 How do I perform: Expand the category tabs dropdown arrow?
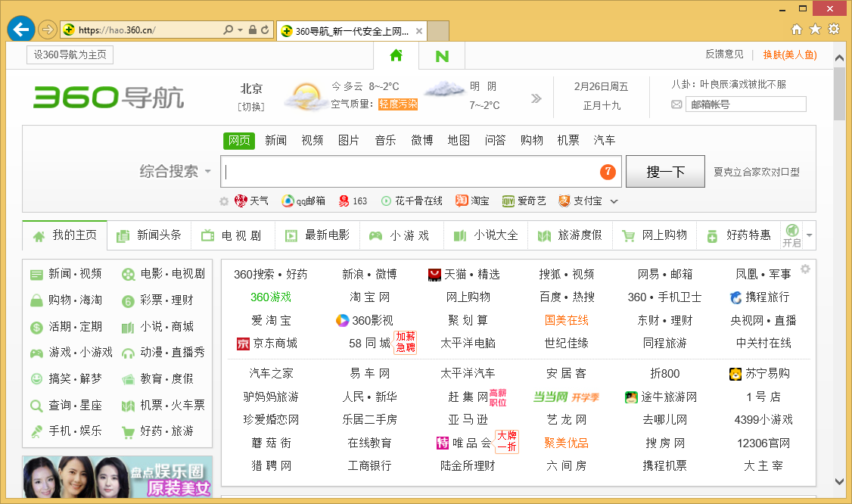[x=810, y=235]
